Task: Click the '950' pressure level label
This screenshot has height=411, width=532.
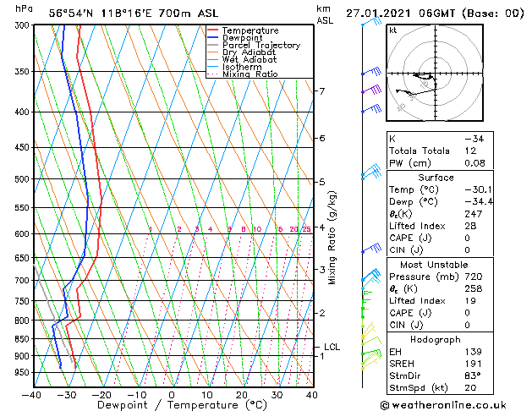Action: click(x=24, y=373)
